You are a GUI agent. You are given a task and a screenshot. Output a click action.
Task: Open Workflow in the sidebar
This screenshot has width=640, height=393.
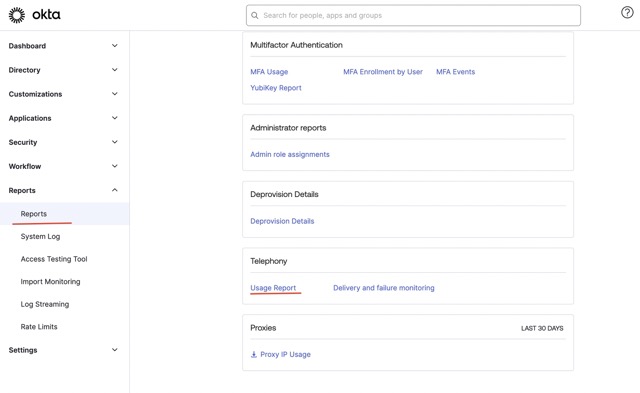[24, 166]
